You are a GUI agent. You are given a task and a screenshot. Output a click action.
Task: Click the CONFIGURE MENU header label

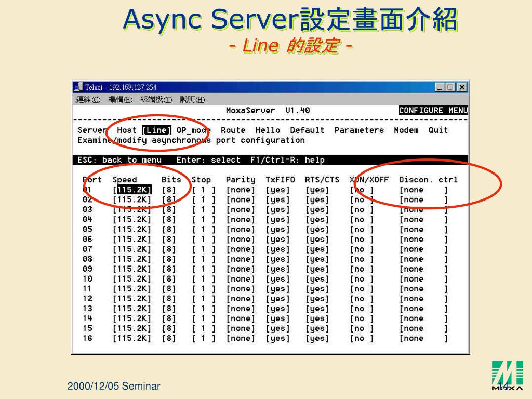pos(433,110)
